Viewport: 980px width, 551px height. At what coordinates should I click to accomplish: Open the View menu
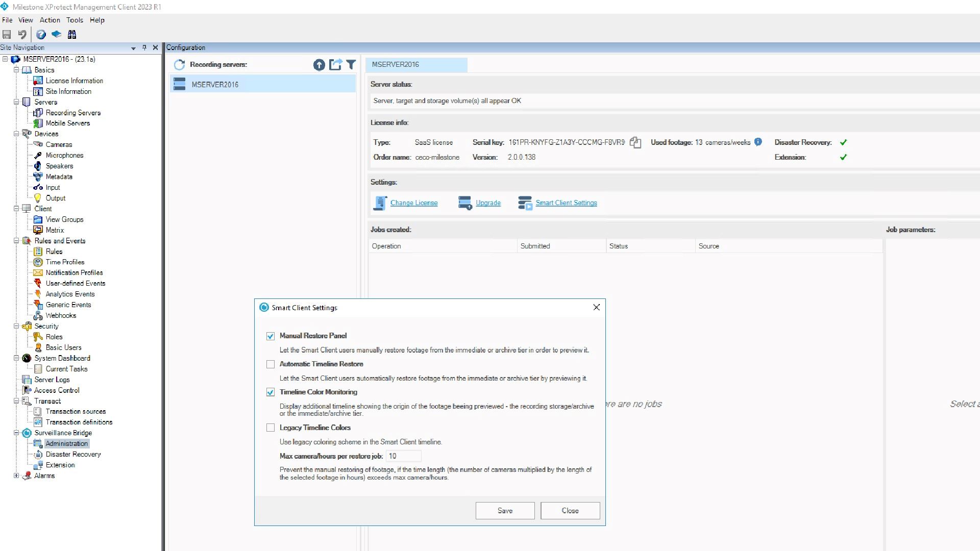click(26, 20)
